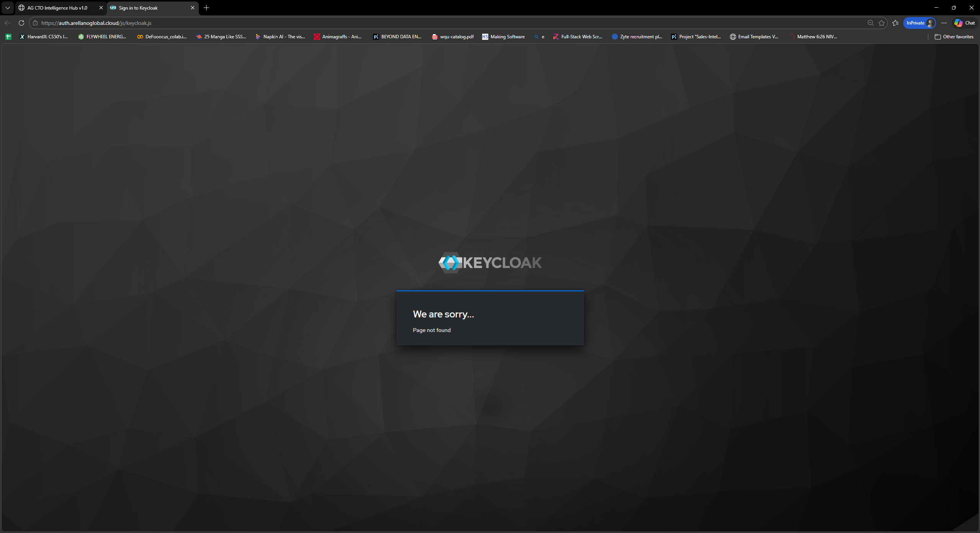This screenshot has height=533, width=980.
Task: Open HarvardX CS50's bookmark
Action: click(x=44, y=37)
